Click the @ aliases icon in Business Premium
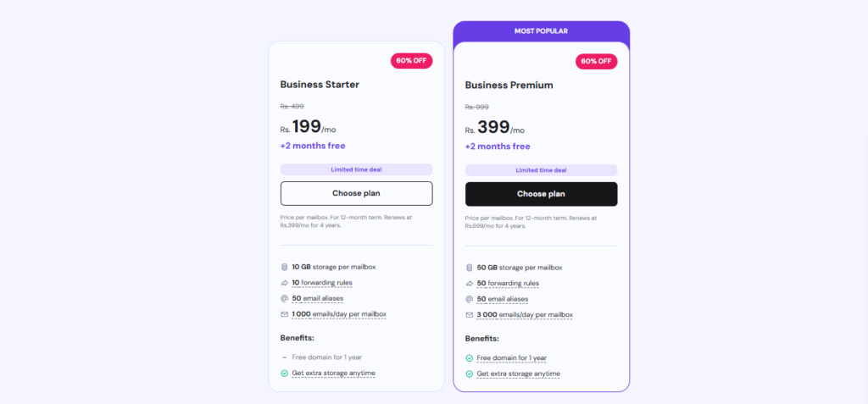 tap(470, 299)
